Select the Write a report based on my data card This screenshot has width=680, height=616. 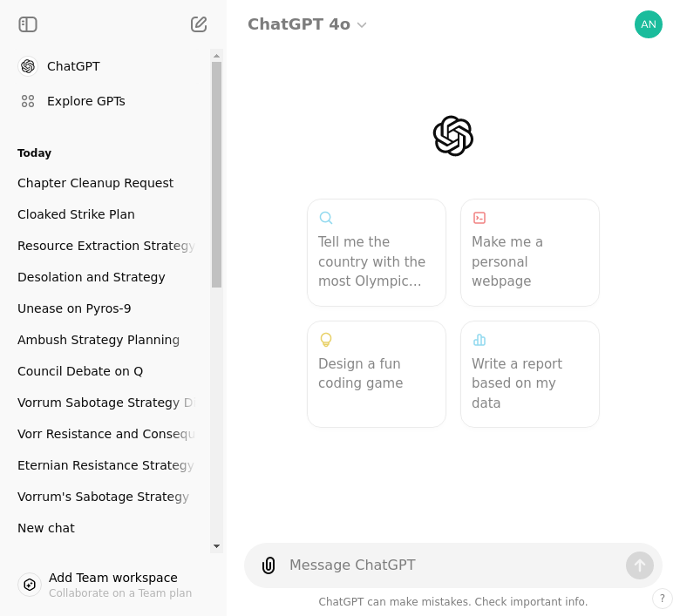tap(529, 374)
